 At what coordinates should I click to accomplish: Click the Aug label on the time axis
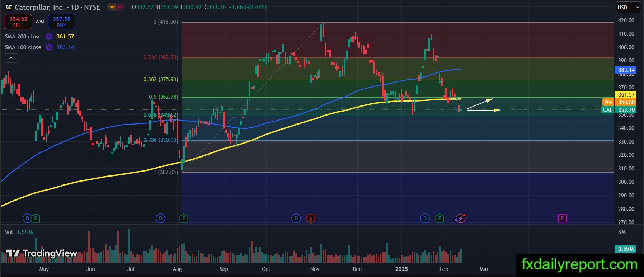point(177,269)
